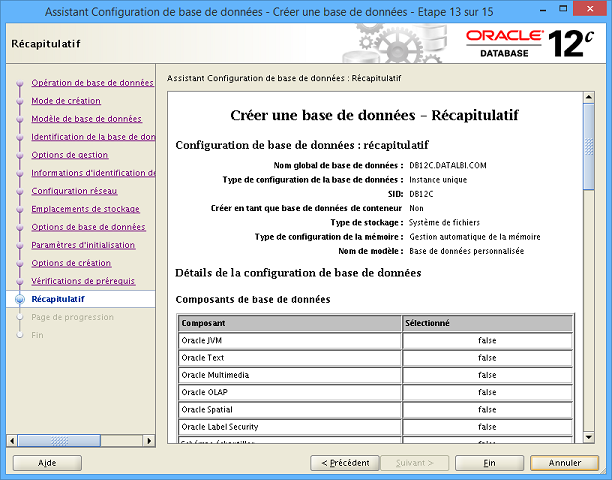Close the assistant window
This screenshot has height=480, width=612.
pos(590,8)
